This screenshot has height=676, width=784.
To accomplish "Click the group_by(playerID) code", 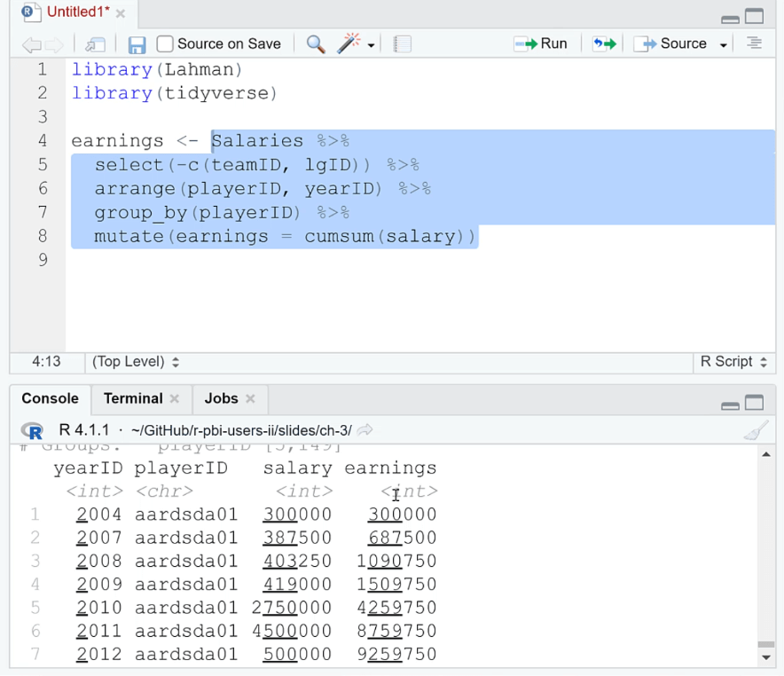I will (x=198, y=213).
